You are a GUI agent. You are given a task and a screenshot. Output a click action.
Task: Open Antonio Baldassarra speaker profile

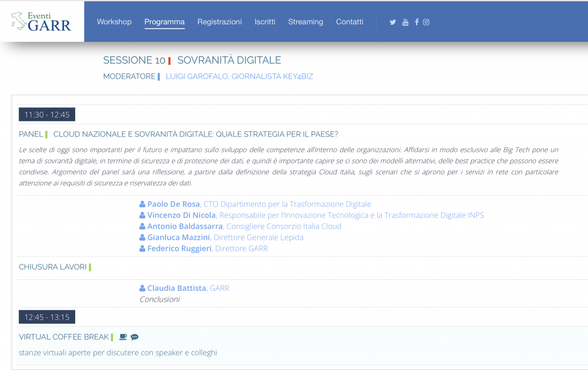[x=185, y=226]
